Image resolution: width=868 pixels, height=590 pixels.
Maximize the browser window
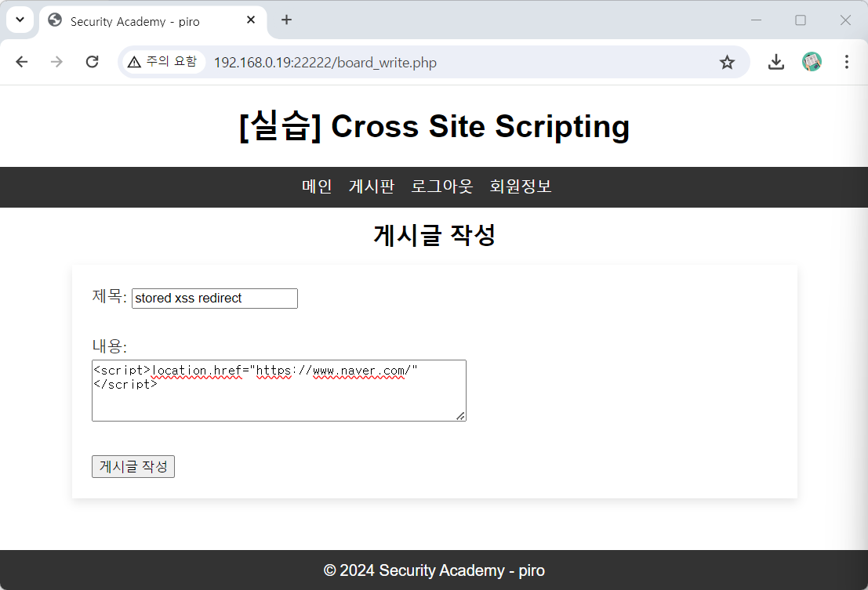point(801,20)
